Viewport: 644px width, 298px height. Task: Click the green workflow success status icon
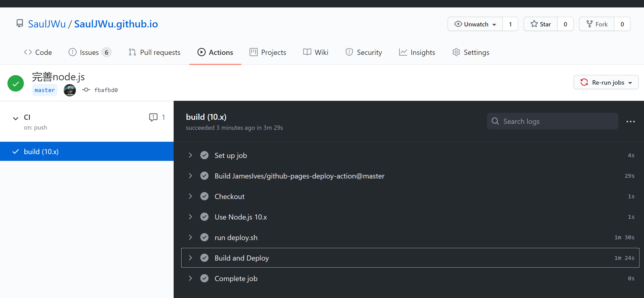16,83
